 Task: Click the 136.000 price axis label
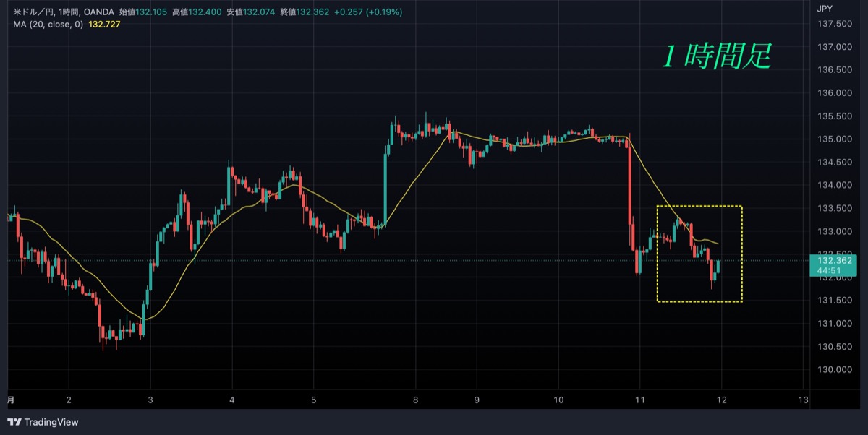[833, 93]
